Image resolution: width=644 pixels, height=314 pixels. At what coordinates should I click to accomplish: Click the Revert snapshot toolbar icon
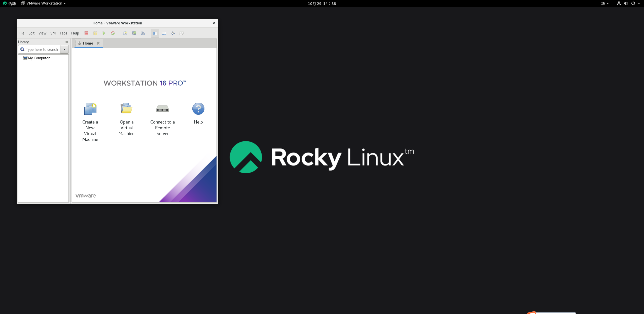tap(134, 33)
